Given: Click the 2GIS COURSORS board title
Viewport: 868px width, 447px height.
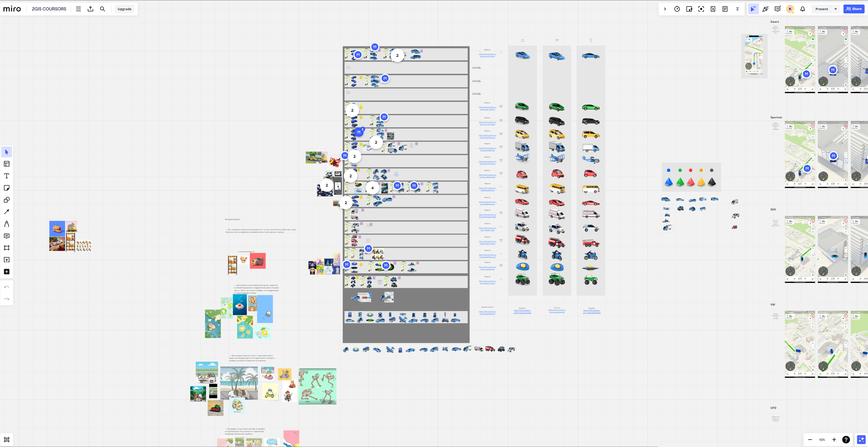Looking at the screenshot, I should point(49,9).
